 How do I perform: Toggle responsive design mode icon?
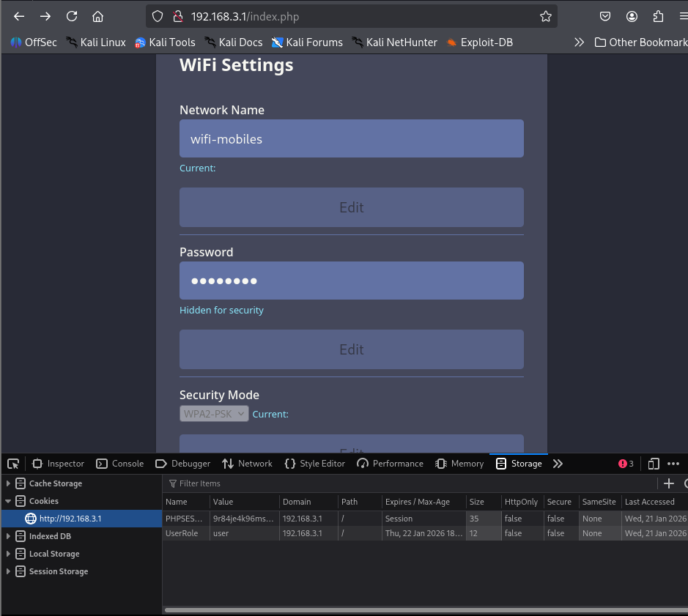pyautogui.click(x=654, y=464)
